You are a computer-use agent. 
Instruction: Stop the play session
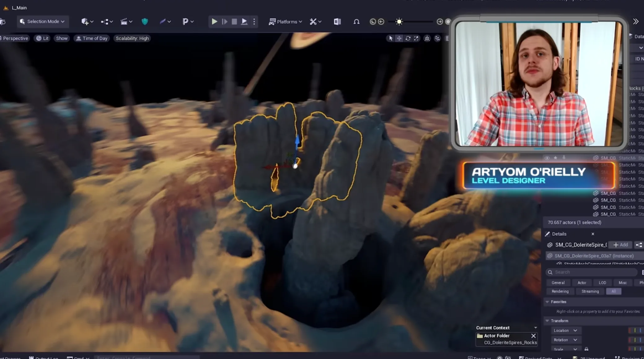pyautogui.click(x=234, y=21)
